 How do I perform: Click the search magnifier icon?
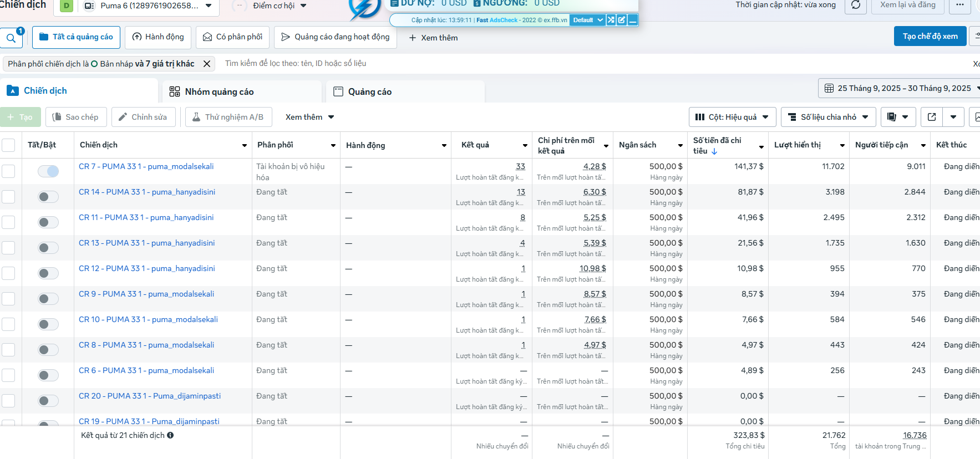coord(11,38)
